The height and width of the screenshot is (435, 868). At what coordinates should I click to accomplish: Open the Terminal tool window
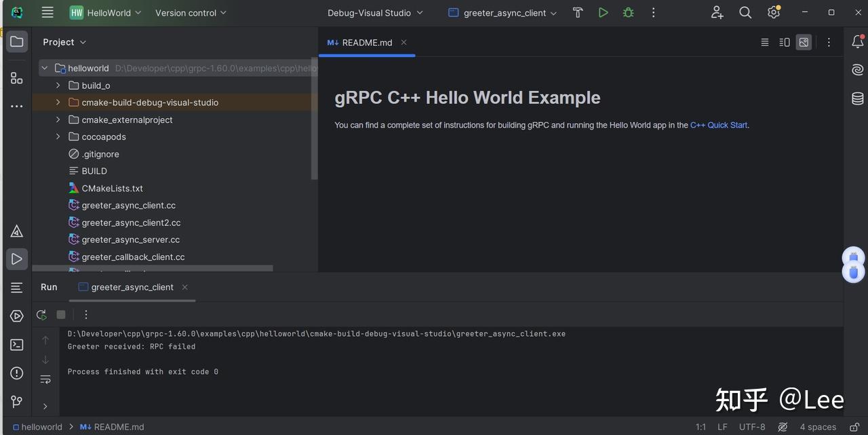(16, 345)
